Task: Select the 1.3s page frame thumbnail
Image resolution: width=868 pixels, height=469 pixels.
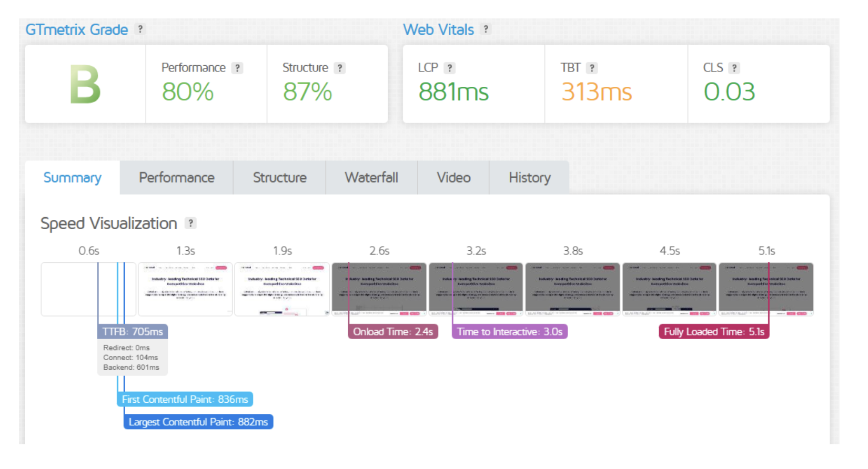Action: pyautogui.click(x=185, y=289)
